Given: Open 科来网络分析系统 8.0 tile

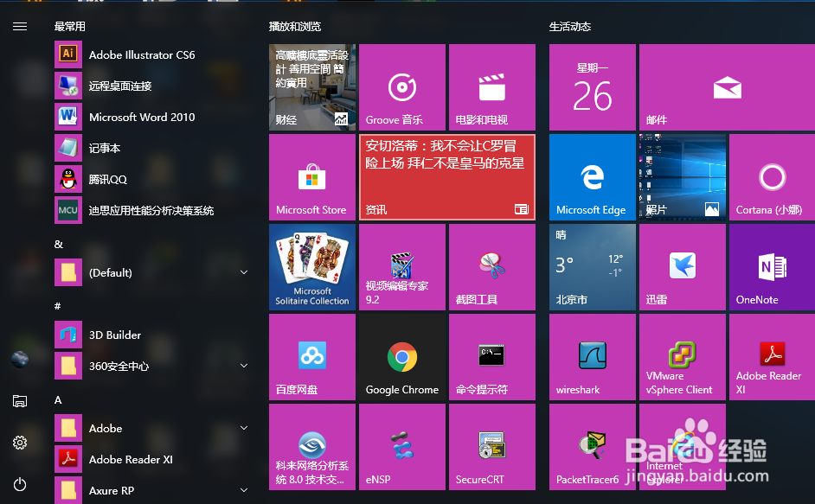Looking at the screenshot, I should [x=312, y=447].
